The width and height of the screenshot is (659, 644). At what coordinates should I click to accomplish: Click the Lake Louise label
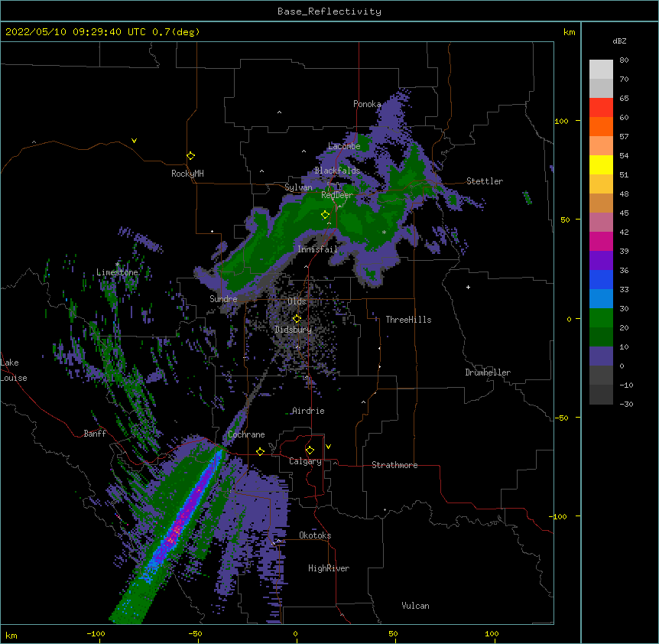point(14,370)
